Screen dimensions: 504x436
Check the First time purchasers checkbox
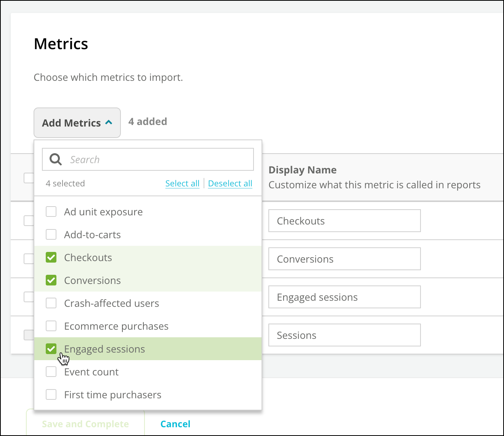tap(51, 394)
